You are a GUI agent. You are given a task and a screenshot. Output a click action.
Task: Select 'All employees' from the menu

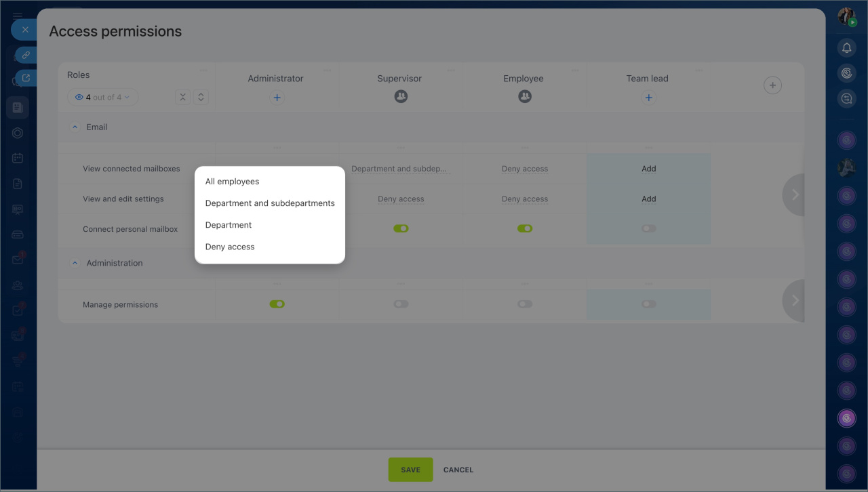tap(232, 182)
